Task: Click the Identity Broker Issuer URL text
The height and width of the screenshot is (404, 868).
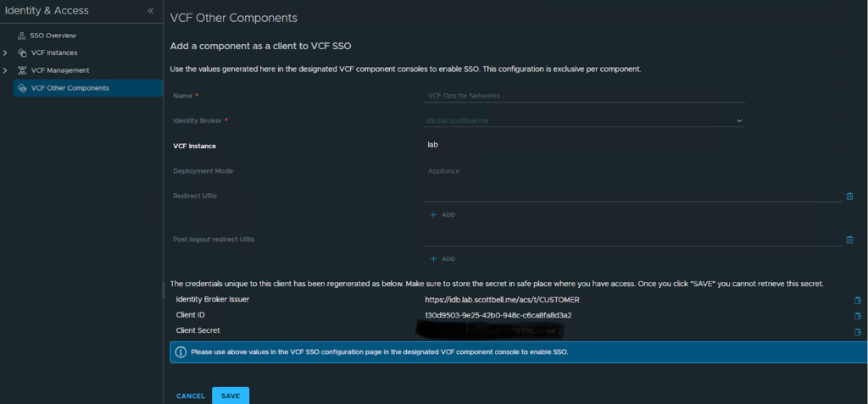Action: point(502,300)
